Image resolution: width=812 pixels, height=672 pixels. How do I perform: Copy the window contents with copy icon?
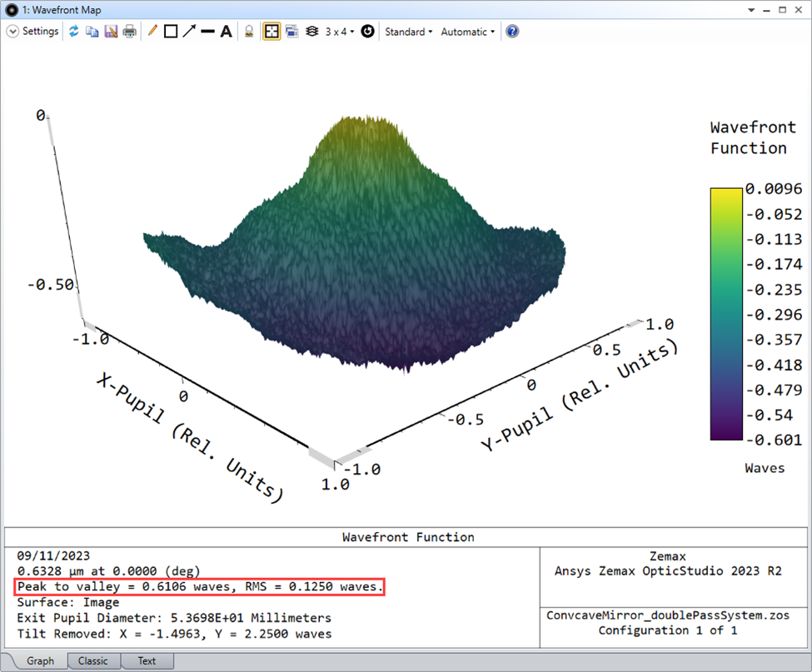point(92,32)
